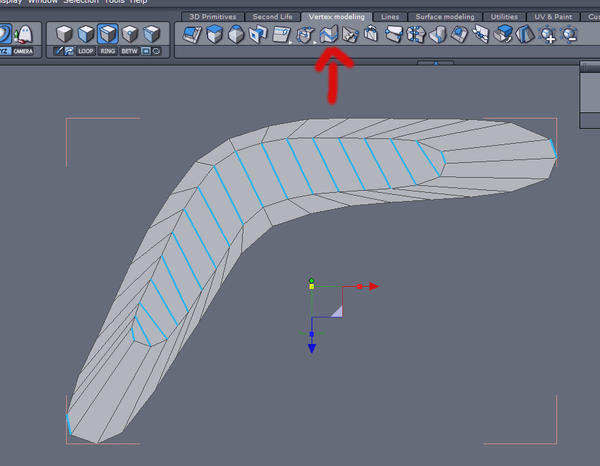This screenshot has height=466, width=600.
Task: Toggle the CAMERA coordinate button
Action: (23, 51)
